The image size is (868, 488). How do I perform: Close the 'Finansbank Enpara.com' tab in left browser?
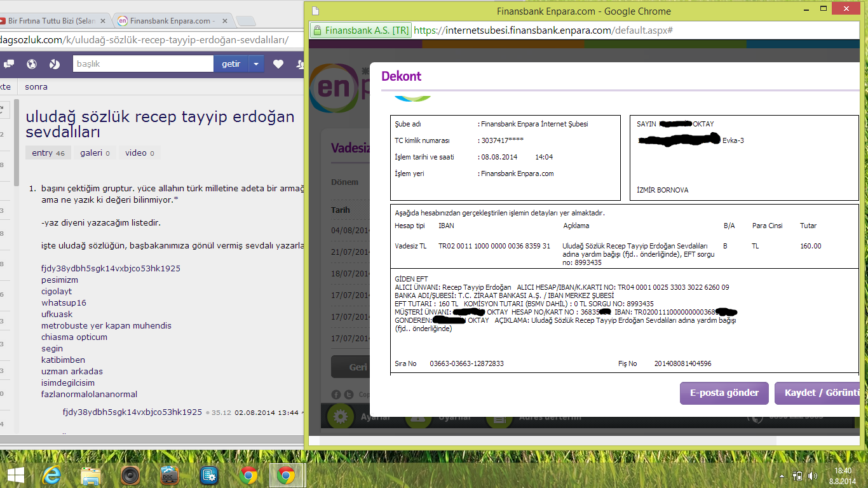224,21
